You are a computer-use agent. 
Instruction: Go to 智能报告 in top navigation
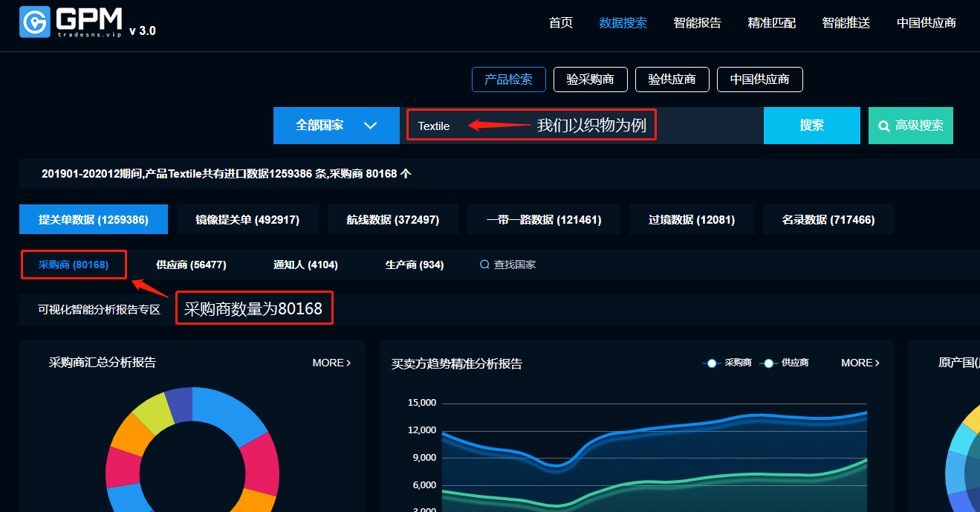click(x=697, y=23)
